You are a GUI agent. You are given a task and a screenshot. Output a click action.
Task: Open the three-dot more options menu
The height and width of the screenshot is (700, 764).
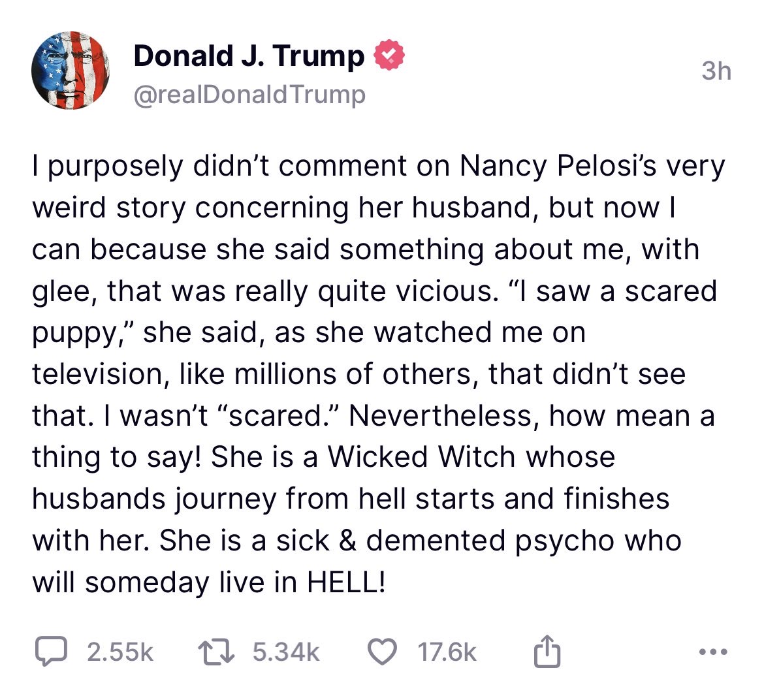coord(712,652)
